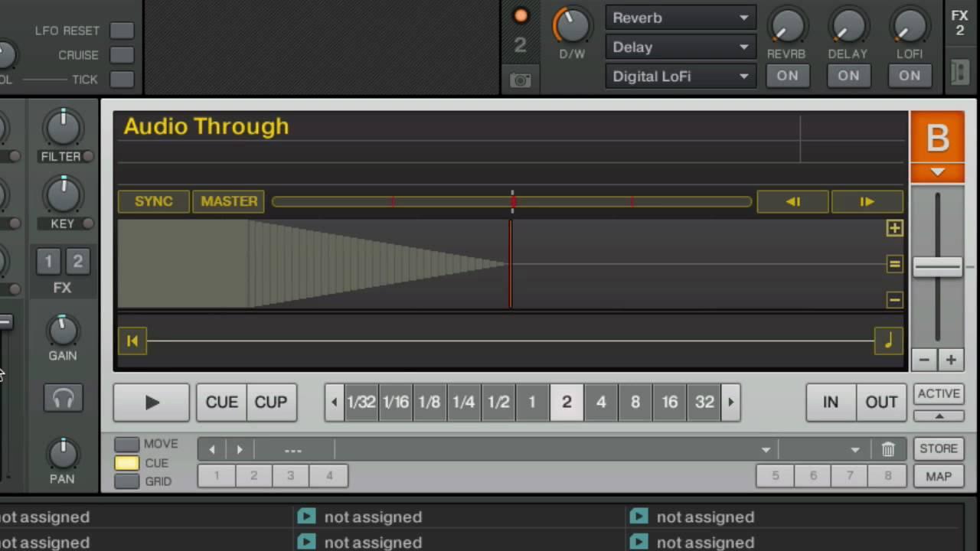This screenshot has height=551, width=980.
Task: Click the snapshot camera icon
Action: (x=520, y=80)
